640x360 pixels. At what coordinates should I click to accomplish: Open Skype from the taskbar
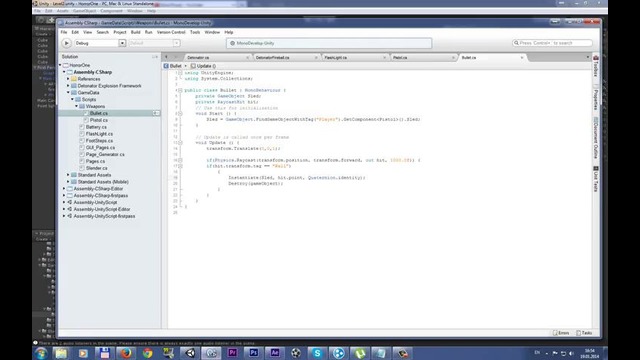click(317, 353)
